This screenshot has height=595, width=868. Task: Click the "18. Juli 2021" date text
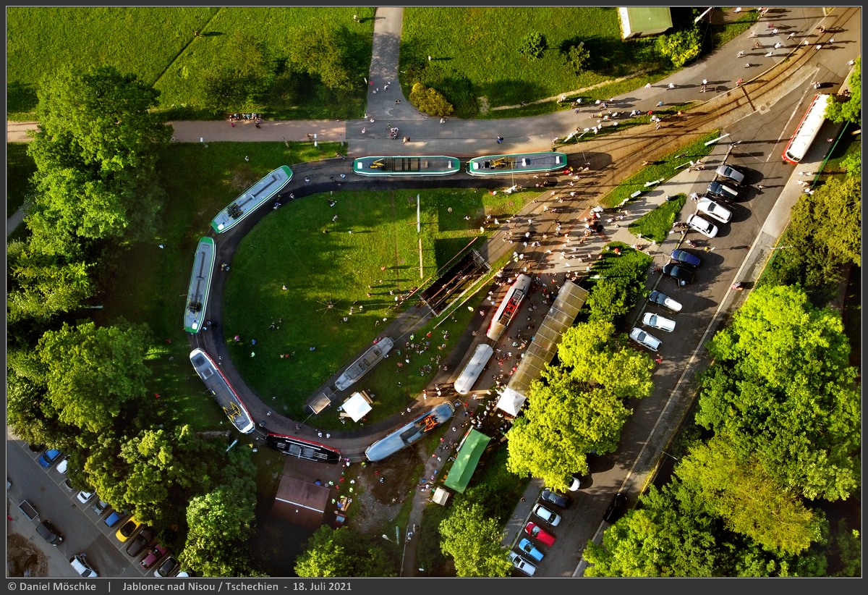click(322, 586)
